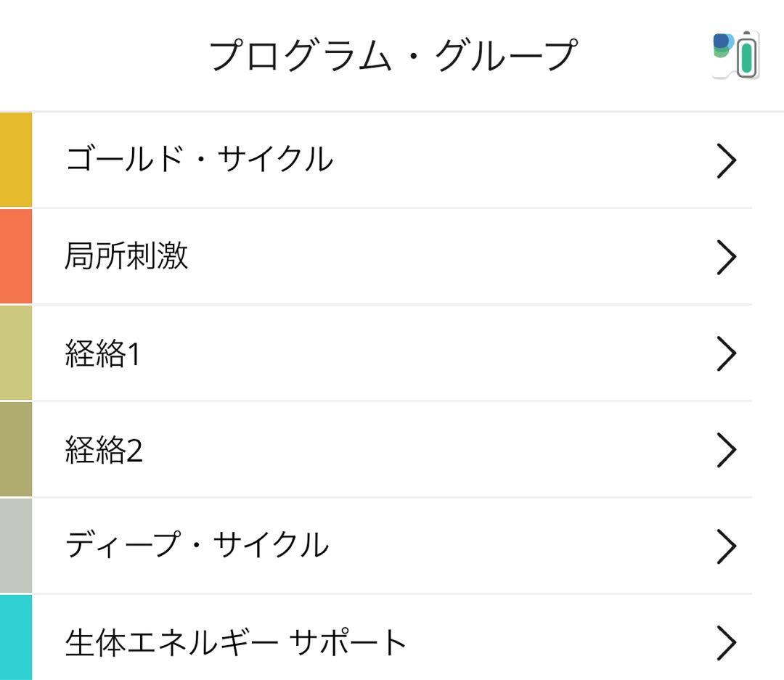The width and height of the screenshot is (784, 680).
Task: Tap the teal color bar beside 生体エネルギー サポート
Action: point(15,640)
